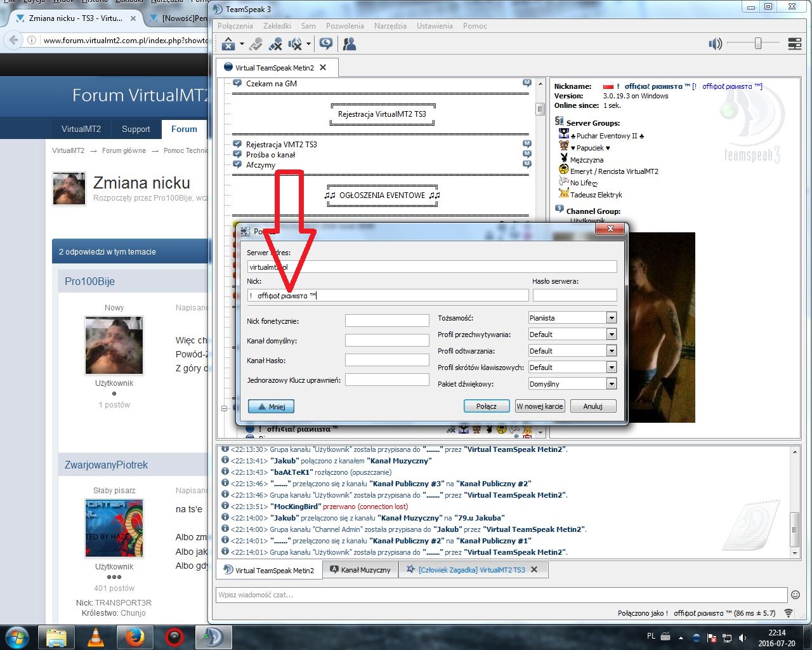Open the away status dropdown arrow

(x=242, y=44)
